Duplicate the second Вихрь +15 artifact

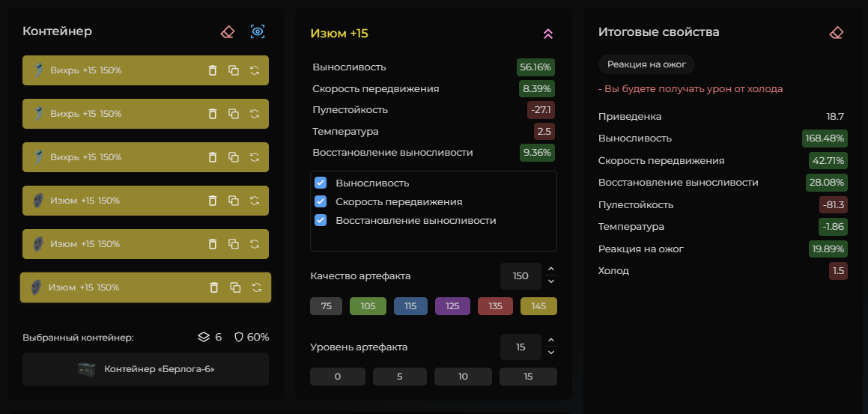pos(234,114)
